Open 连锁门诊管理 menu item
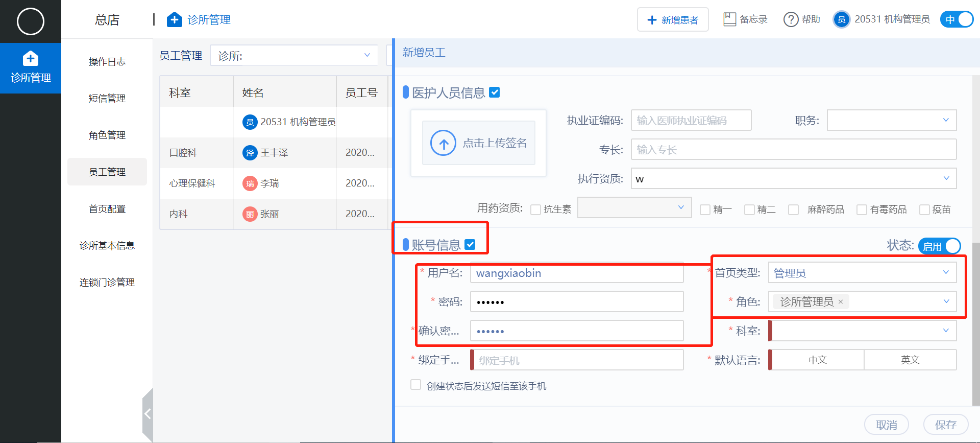The height and width of the screenshot is (443, 980). point(107,283)
